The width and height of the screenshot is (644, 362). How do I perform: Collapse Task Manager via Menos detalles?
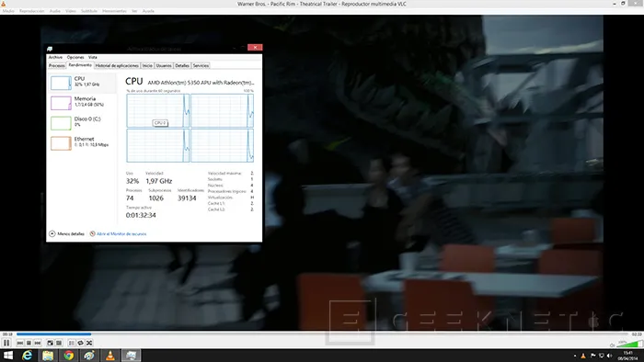coord(66,233)
